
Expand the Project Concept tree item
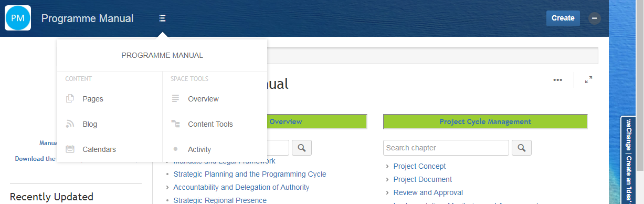coord(387,166)
